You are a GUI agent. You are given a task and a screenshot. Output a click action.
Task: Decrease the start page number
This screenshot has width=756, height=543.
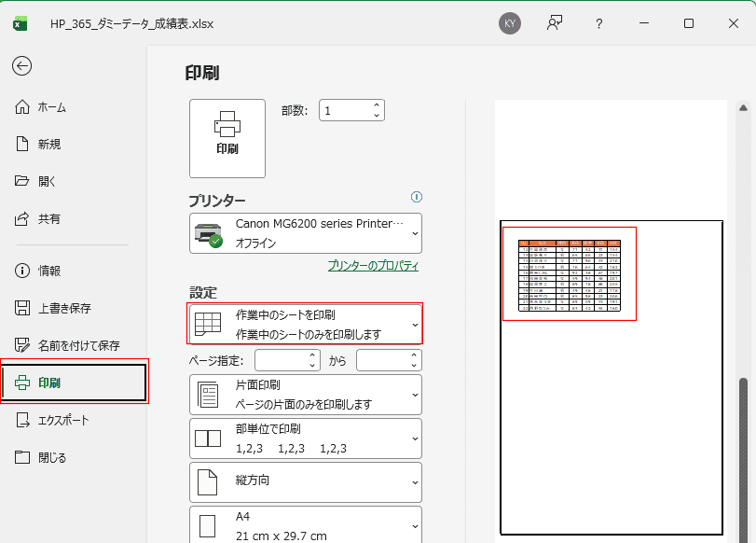tap(312, 366)
